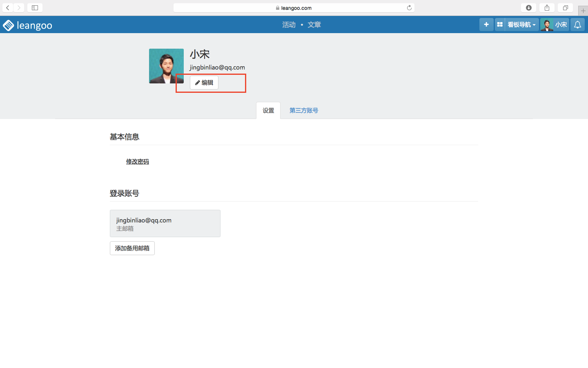Click the small avatar in header
588x368 pixels.
[x=547, y=25]
